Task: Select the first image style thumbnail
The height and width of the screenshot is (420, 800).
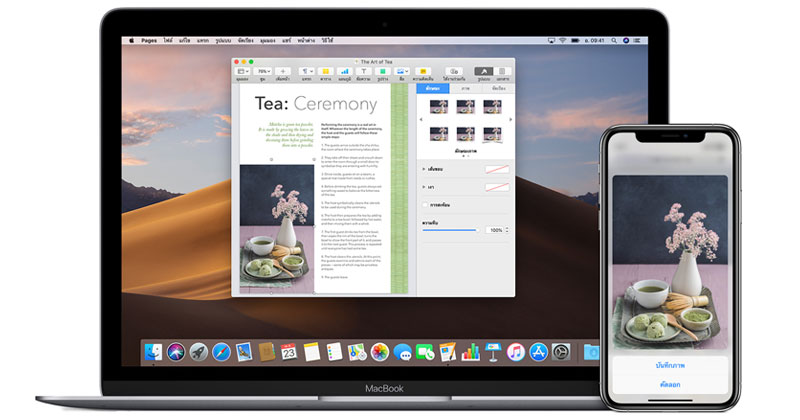Action: [437, 105]
